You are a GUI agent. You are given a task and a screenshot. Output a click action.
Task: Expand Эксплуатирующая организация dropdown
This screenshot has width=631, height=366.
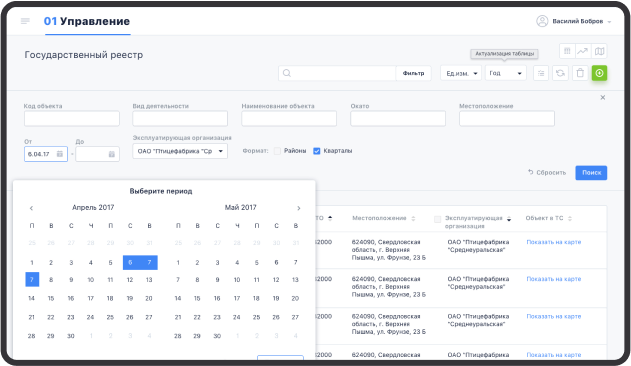pos(180,151)
